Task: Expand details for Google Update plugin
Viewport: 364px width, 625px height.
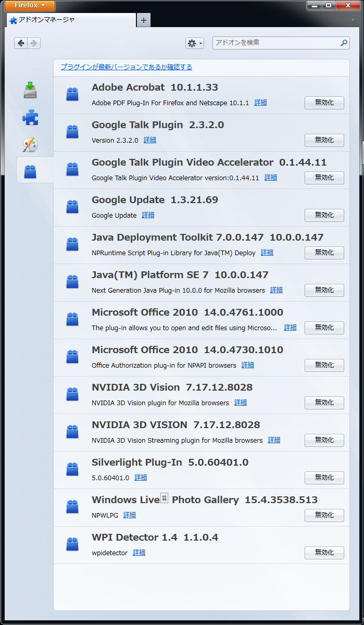Action: (148, 215)
